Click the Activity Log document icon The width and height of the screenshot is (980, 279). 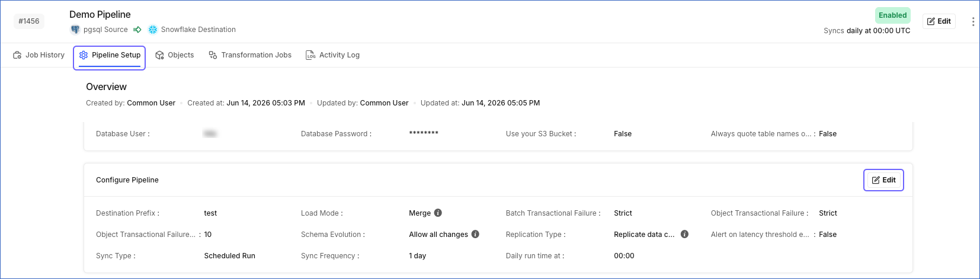pyautogui.click(x=310, y=55)
